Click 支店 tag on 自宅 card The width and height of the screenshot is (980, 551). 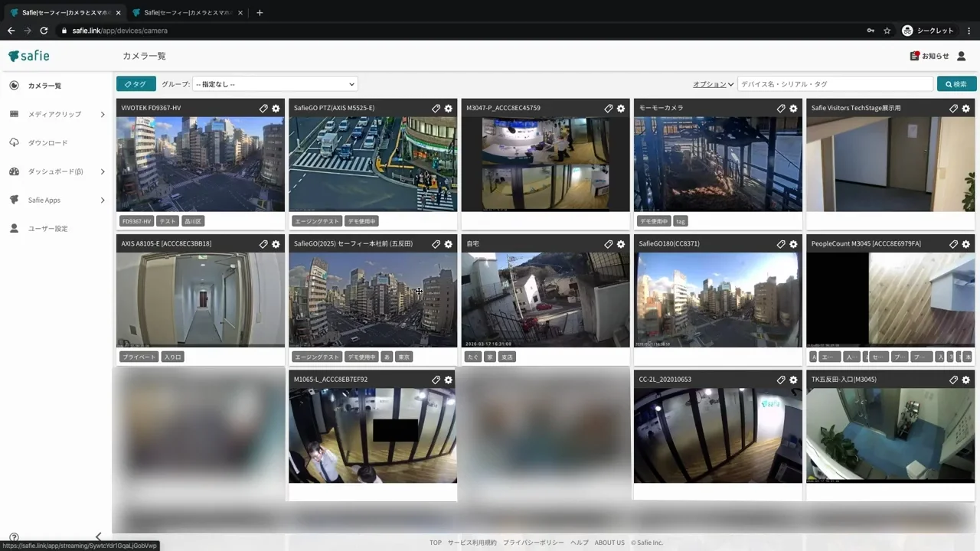507,357
